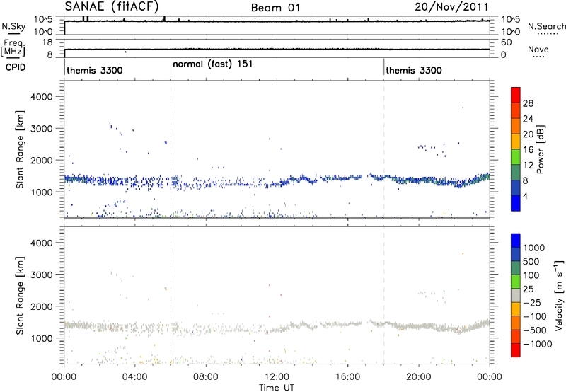566x392 pixels.
Task: Pick the bright blue bottom segment of the power bar
Action: click(x=516, y=203)
